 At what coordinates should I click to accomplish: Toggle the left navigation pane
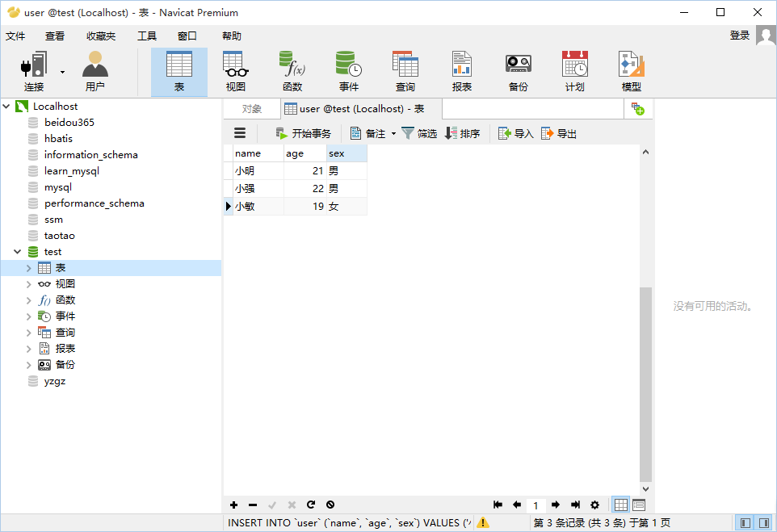(x=745, y=522)
